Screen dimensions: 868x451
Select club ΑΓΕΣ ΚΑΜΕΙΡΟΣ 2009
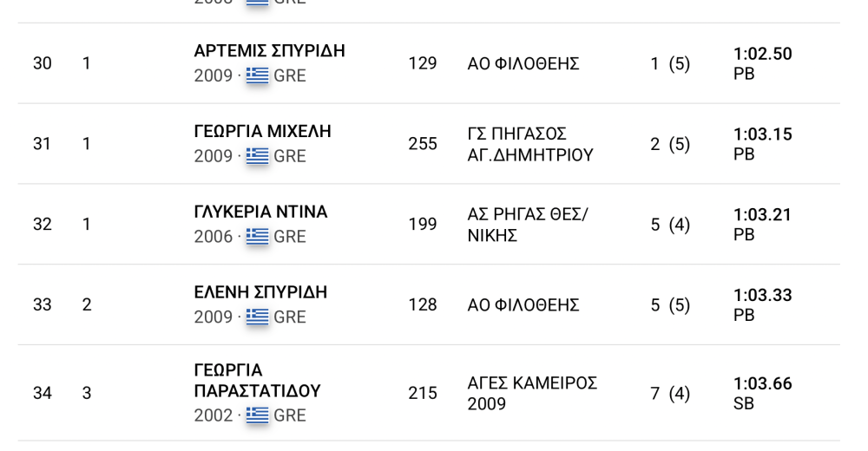pyautogui.click(x=532, y=394)
